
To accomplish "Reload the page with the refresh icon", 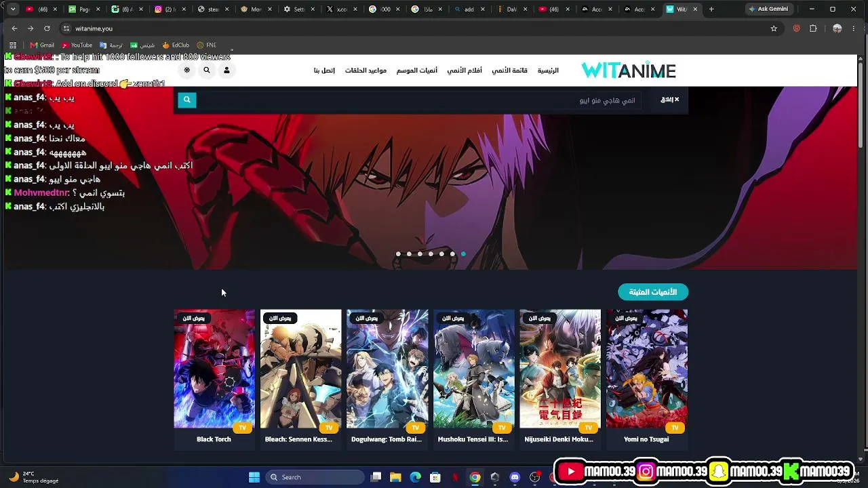I will tap(47, 28).
